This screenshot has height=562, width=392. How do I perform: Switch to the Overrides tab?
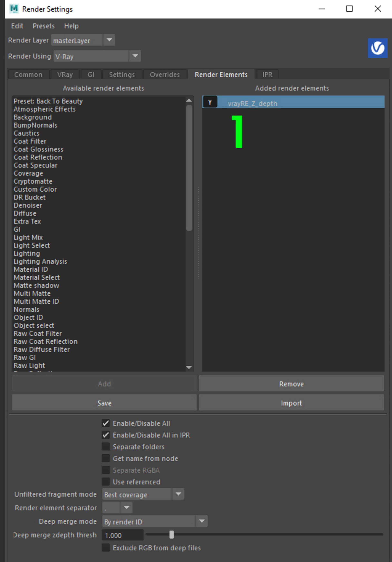coord(165,75)
